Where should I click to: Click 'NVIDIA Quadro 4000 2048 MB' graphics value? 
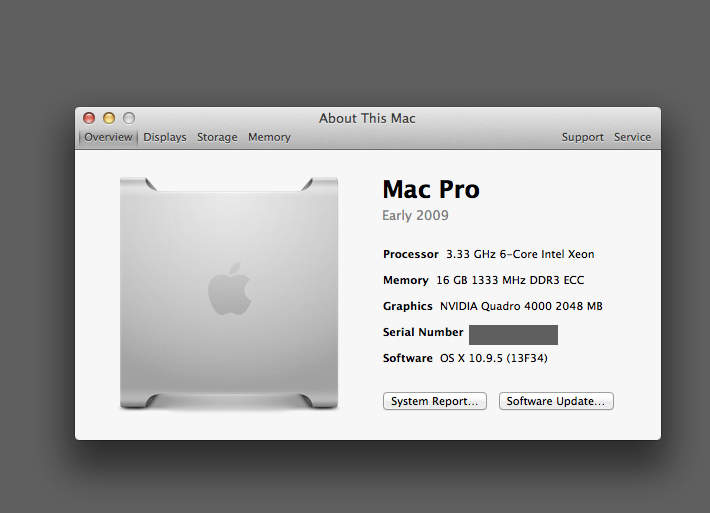[521, 307]
